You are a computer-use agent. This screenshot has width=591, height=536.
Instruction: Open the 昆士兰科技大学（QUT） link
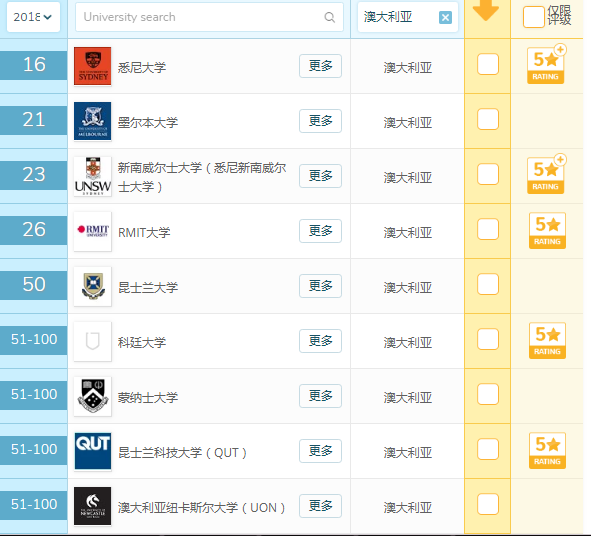(x=182, y=452)
